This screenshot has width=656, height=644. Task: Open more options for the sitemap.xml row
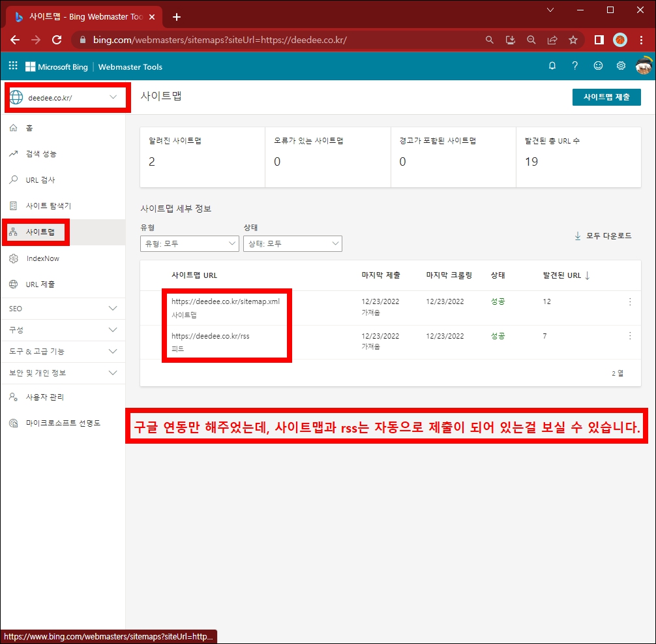[630, 302]
